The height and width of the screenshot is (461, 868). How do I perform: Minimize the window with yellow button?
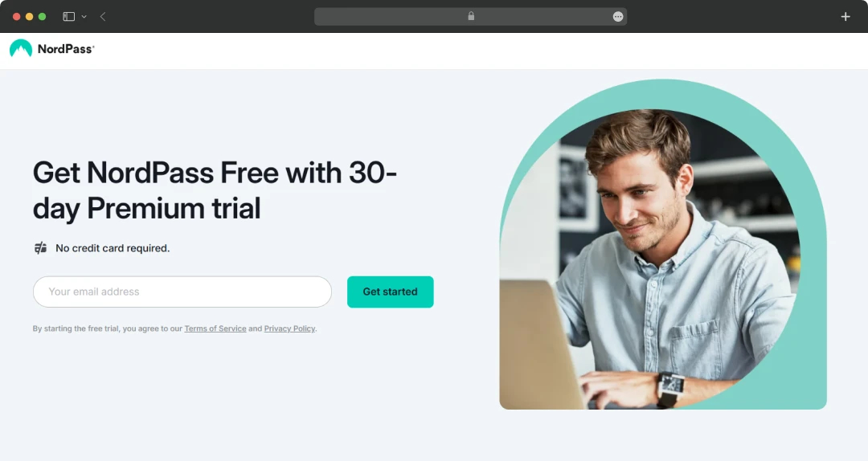tap(30, 17)
